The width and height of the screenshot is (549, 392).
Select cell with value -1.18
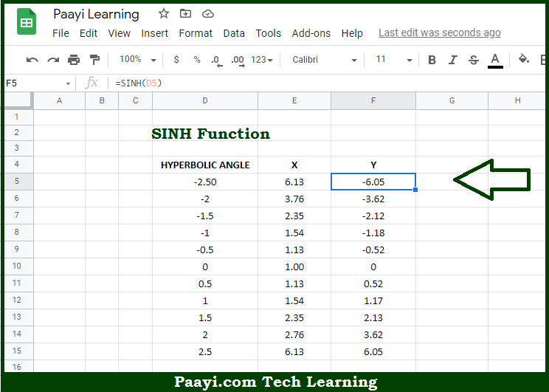[x=373, y=233]
